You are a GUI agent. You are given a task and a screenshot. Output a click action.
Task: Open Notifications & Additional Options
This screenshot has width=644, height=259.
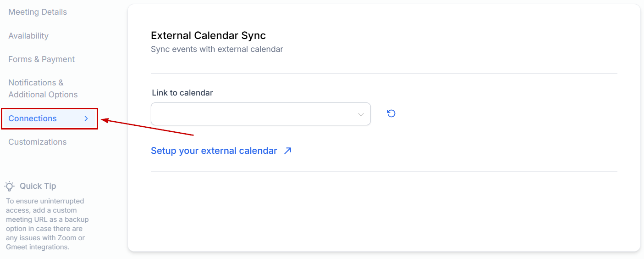click(x=43, y=89)
